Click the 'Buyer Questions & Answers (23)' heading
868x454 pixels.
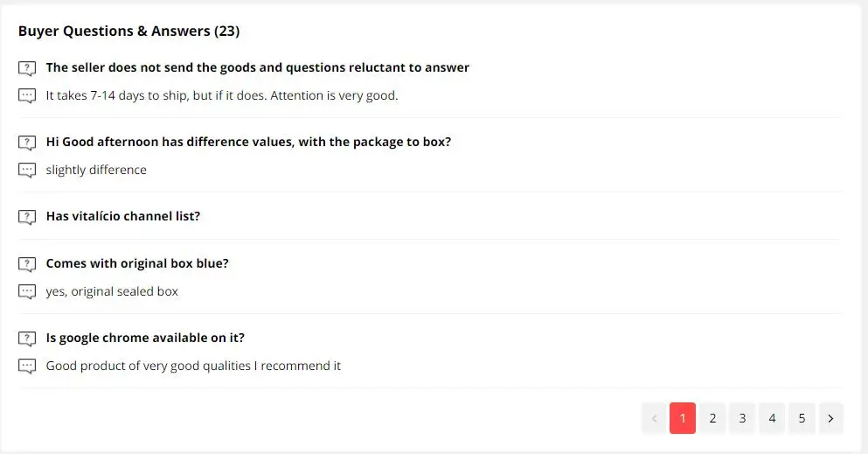tap(128, 31)
